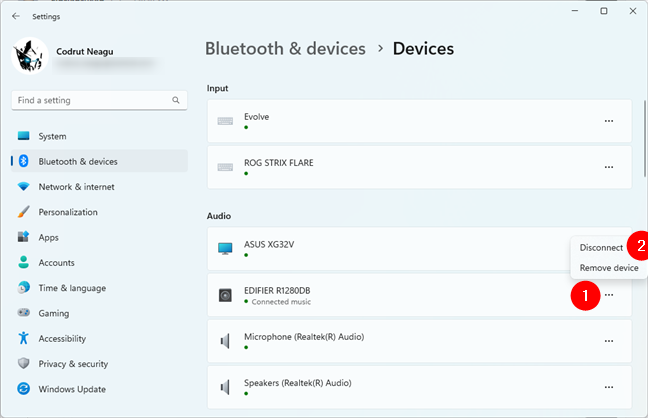Open Windows Update page

click(x=99, y=389)
